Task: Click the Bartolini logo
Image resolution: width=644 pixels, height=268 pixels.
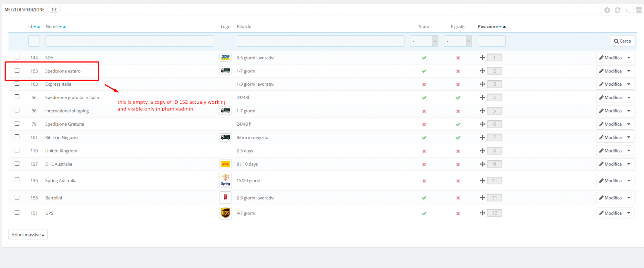Action: click(x=225, y=197)
